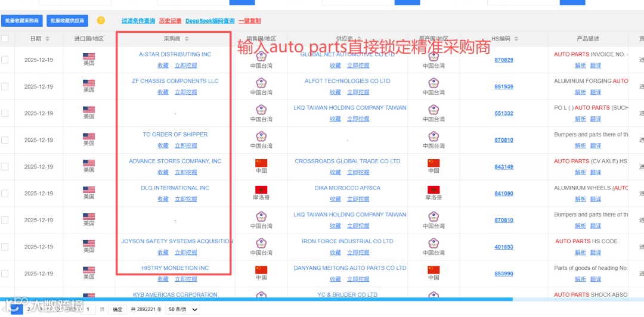644x317 pixels.
Task: Click 立即挖掘 under ALFOT TECHNOLOGIES CO LTD
Action: (x=358, y=92)
